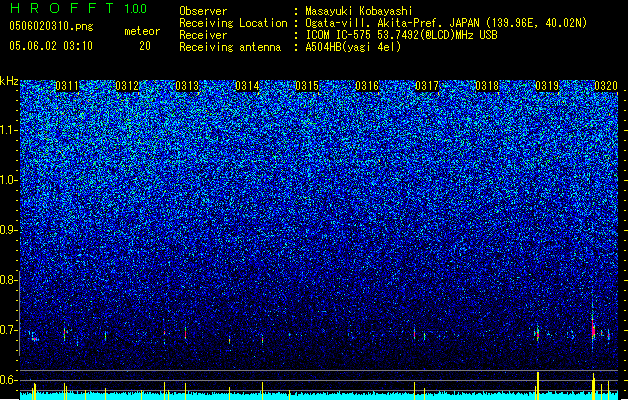Click the 0319 time marker
The width and height of the screenshot is (629, 400).
coord(547,86)
